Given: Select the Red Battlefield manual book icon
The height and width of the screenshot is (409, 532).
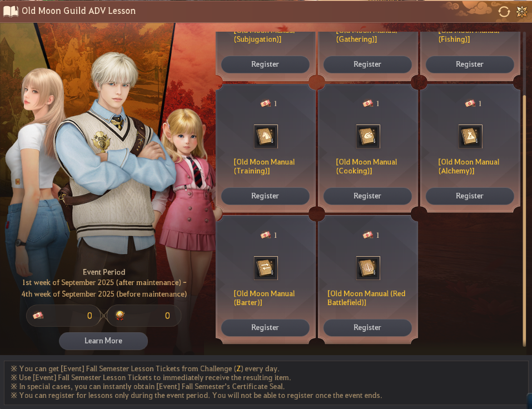Looking at the screenshot, I should click(368, 268).
